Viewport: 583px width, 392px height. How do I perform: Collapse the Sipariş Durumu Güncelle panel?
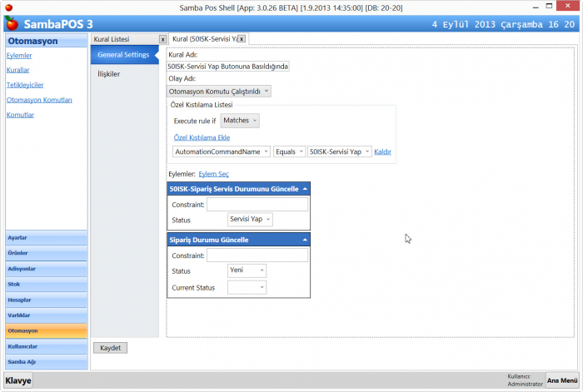pyautogui.click(x=304, y=240)
